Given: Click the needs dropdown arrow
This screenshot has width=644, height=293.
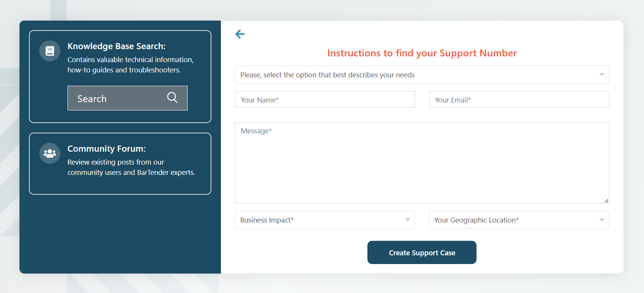Looking at the screenshot, I should pyautogui.click(x=602, y=75).
